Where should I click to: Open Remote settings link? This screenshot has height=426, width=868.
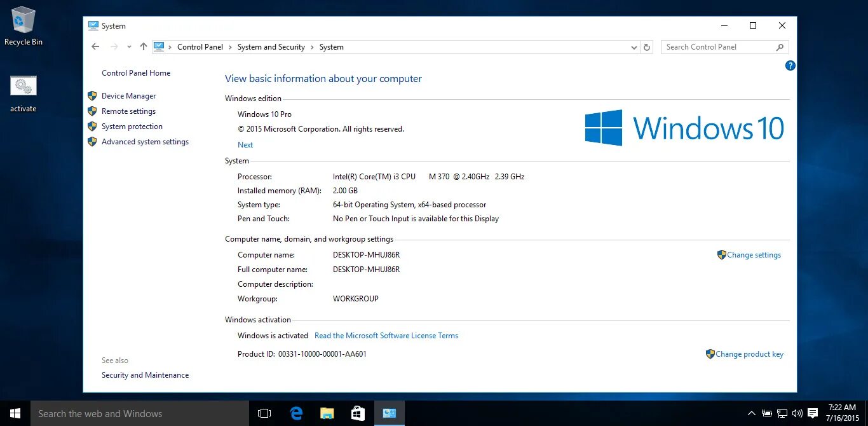coord(128,111)
